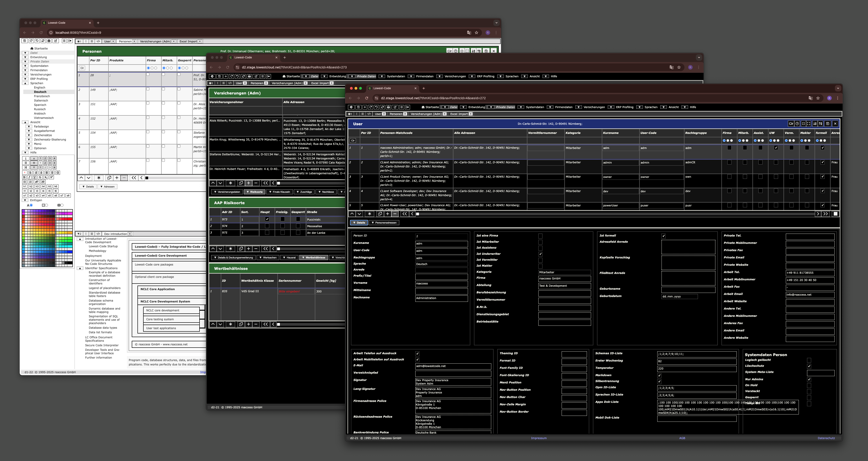
Task: Click Clr button in User panel header
Action: (x=791, y=124)
